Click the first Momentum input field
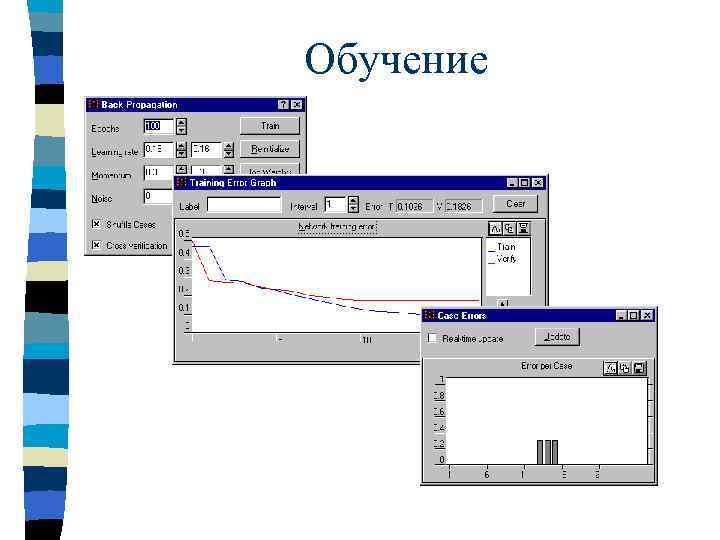Image resolution: width=720 pixels, height=540 pixels. click(x=159, y=172)
